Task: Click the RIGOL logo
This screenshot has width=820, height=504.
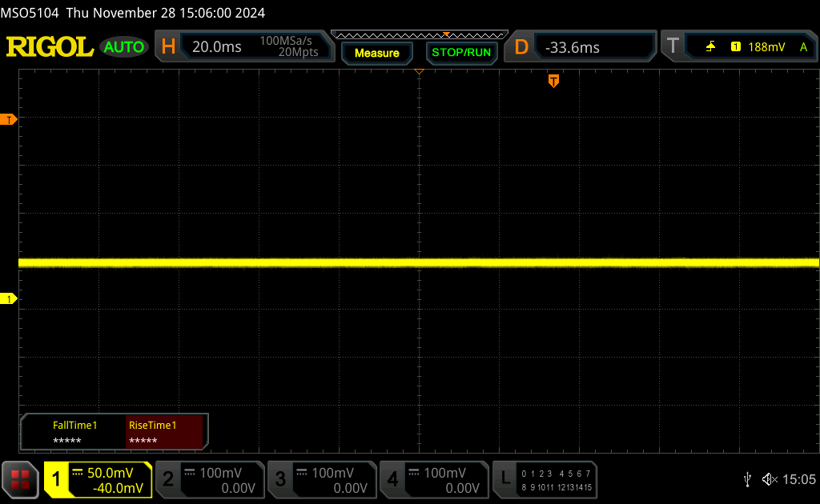Action: click(50, 46)
